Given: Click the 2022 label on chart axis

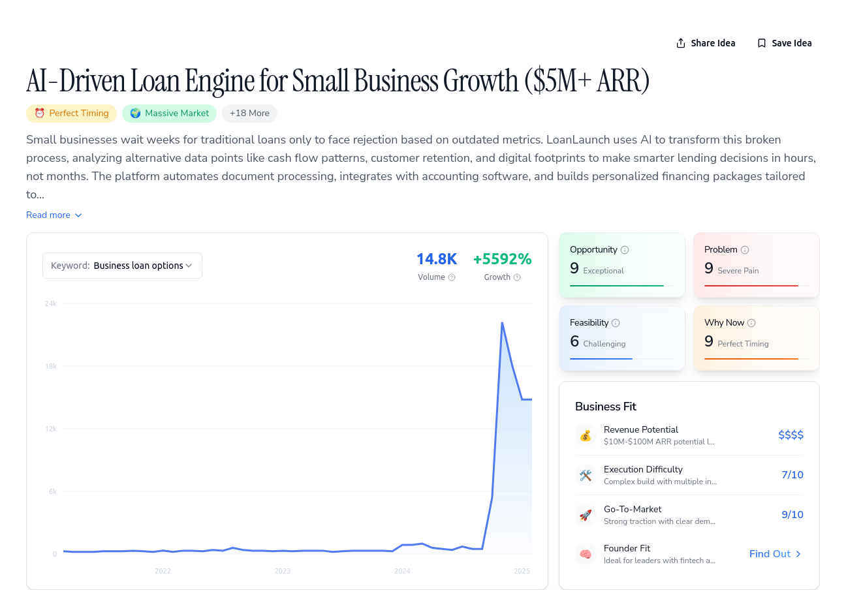Looking at the screenshot, I should pos(163,571).
